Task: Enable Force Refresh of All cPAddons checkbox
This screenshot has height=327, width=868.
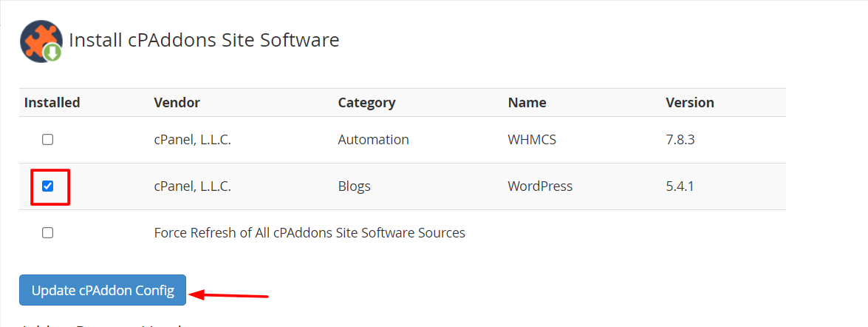Action: point(47,233)
